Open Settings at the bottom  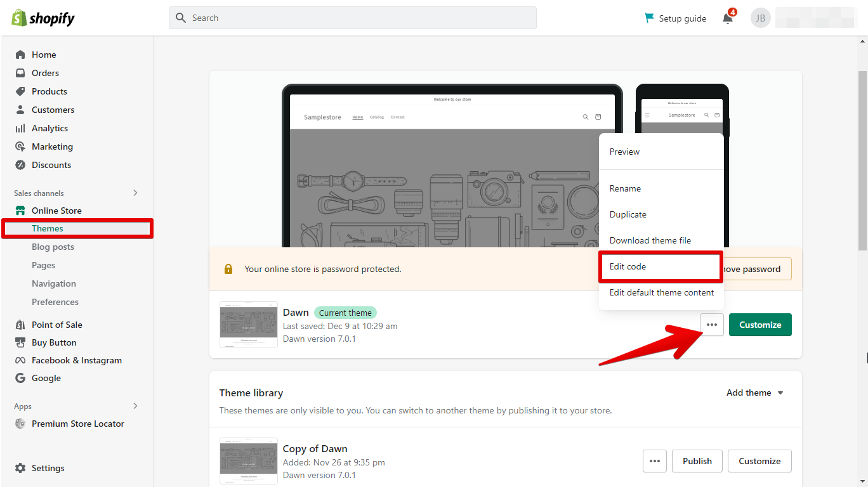pos(48,467)
